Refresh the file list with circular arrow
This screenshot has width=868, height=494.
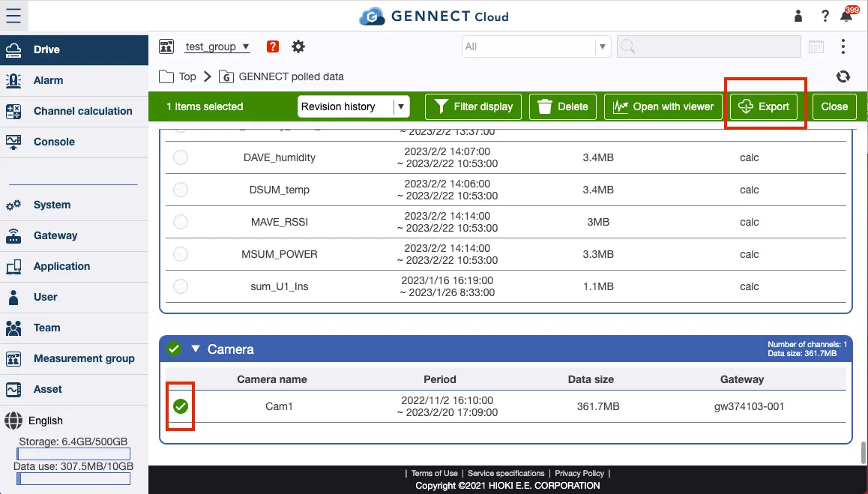tap(843, 76)
